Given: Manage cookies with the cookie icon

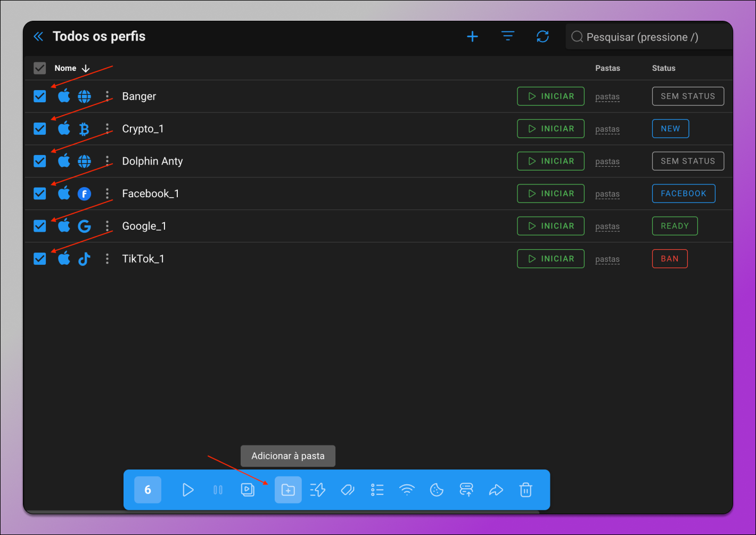Looking at the screenshot, I should tap(437, 490).
